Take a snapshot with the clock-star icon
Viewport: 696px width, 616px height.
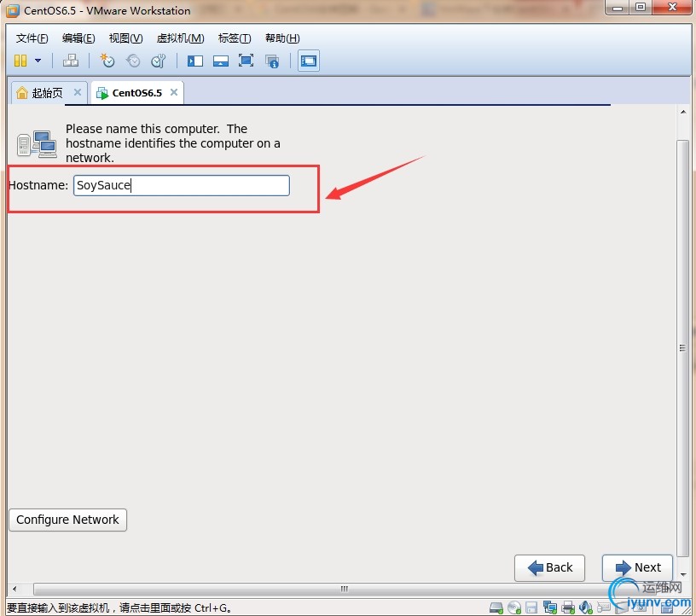coord(107,61)
